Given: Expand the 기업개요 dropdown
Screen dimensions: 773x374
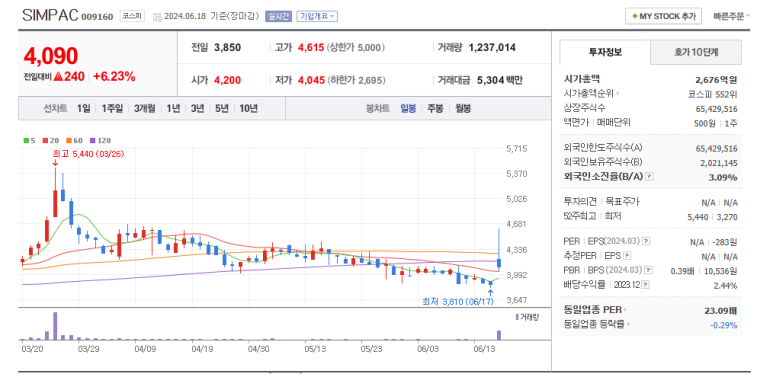Looking at the screenshot, I should (317, 16).
